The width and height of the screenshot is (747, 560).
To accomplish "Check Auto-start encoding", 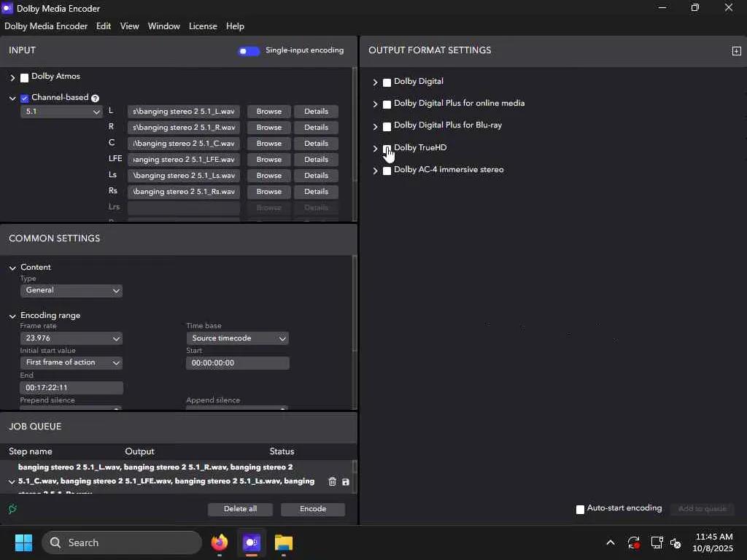I will tap(580, 510).
